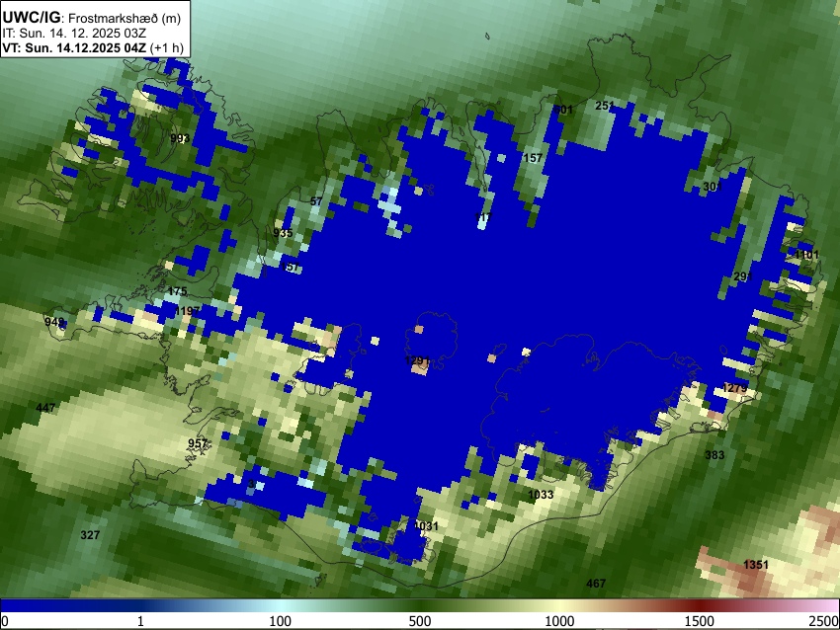Click the dark red color scale section above 1500
Screen dimensions: 840x630
[699, 605]
